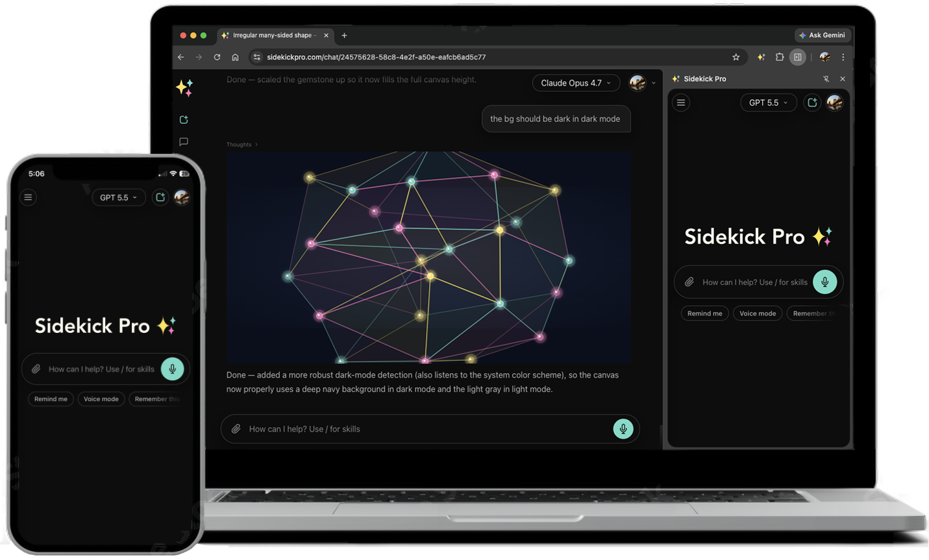Image resolution: width=929 pixels, height=560 pixels.
Task: Choose 'Voice mode' chip in side panel
Action: (x=758, y=313)
